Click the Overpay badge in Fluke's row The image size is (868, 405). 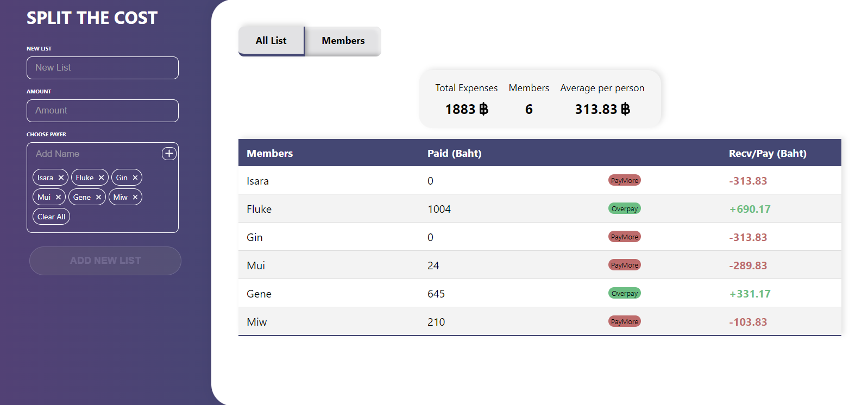(x=625, y=208)
